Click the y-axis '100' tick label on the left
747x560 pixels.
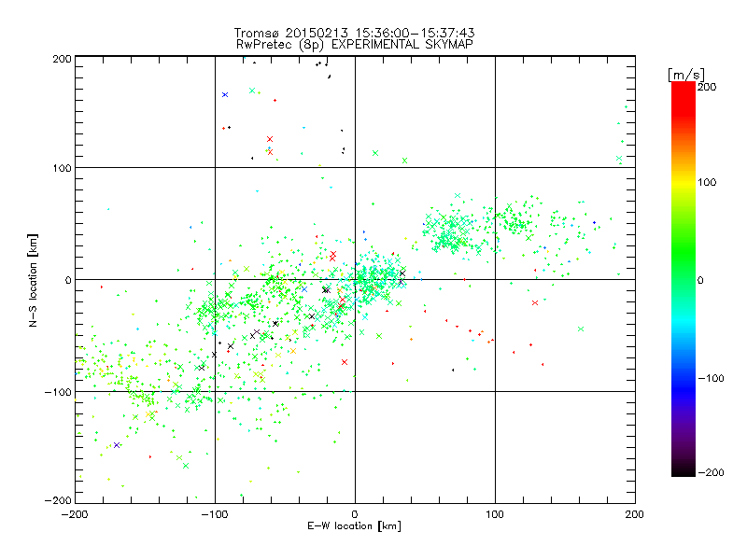click(62, 168)
